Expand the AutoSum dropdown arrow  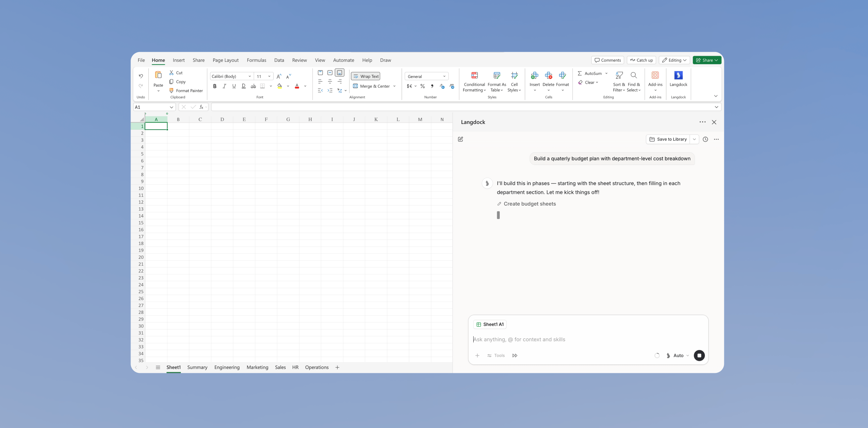click(606, 74)
